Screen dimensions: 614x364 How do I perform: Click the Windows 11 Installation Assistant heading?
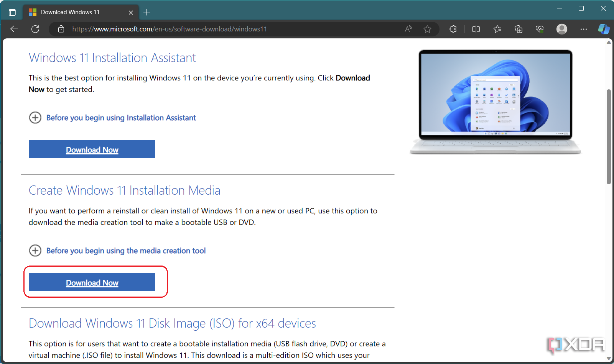point(112,58)
